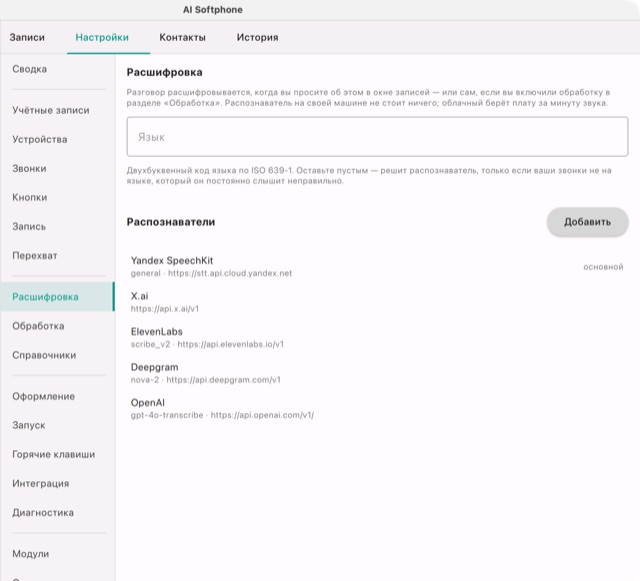Open Учётные записи settings section

pos(58,110)
